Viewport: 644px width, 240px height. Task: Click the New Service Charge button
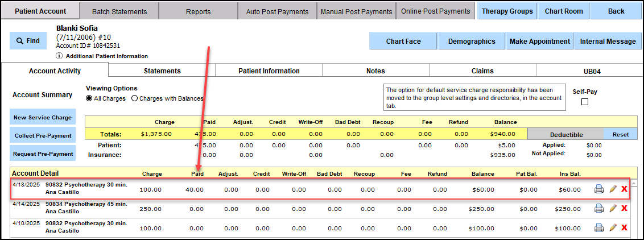click(43, 117)
